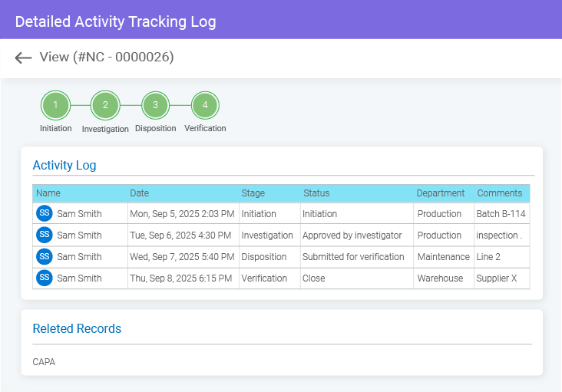Image resolution: width=562 pixels, height=392 pixels.
Task: Click Disposition label under step 3
Action: click(x=155, y=128)
